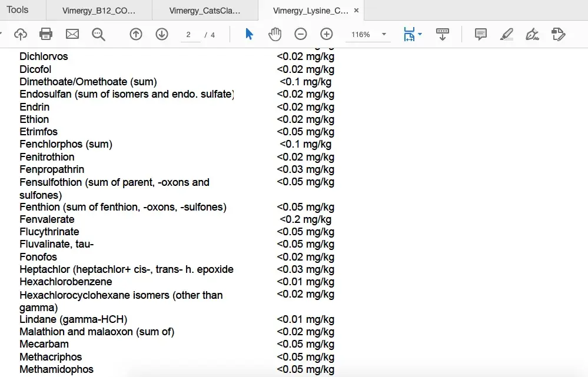Go to the previous page with the up arrow

(x=136, y=35)
